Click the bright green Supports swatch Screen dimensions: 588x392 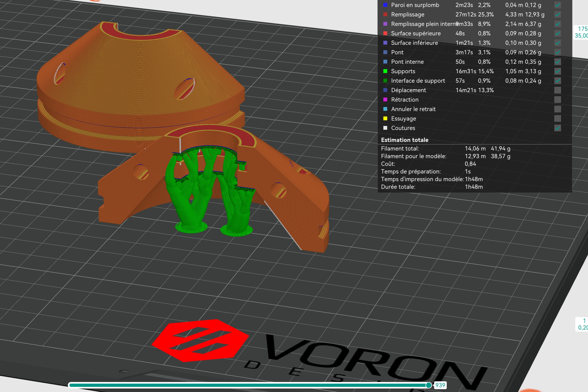pos(385,71)
